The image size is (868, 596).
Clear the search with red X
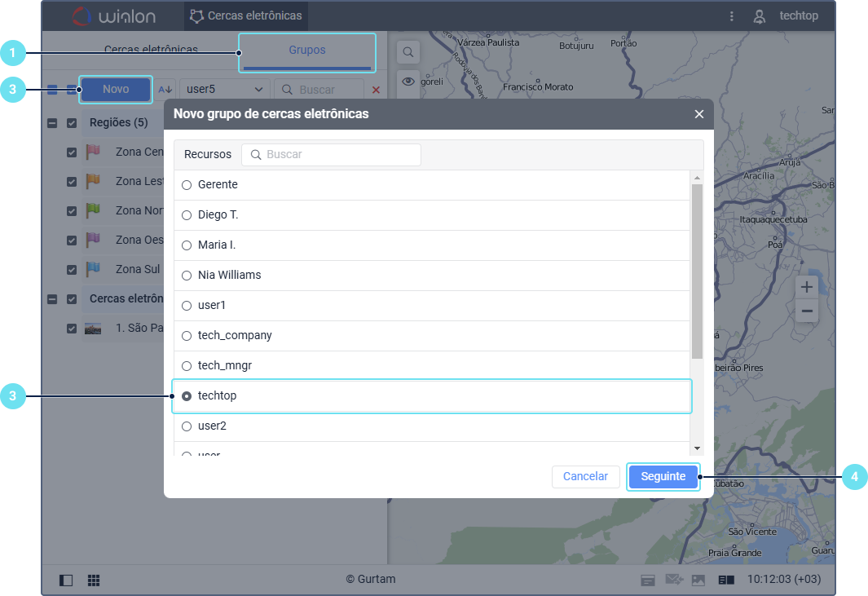[376, 90]
